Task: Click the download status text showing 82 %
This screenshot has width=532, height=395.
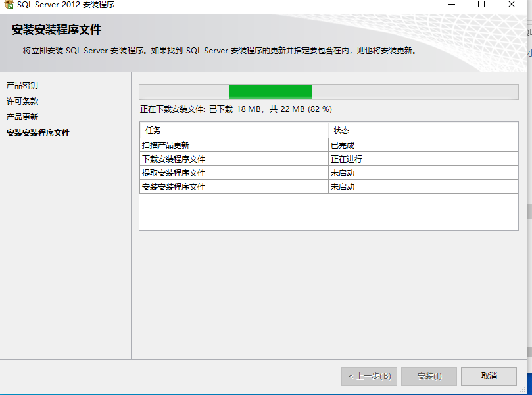Action: click(236, 109)
